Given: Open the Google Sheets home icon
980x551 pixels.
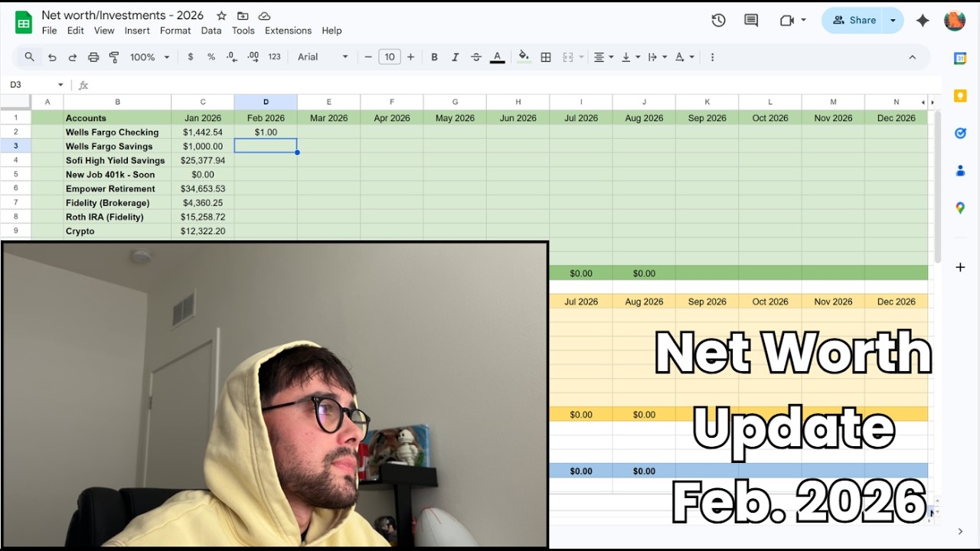Looking at the screenshot, I should click(x=24, y=22).
